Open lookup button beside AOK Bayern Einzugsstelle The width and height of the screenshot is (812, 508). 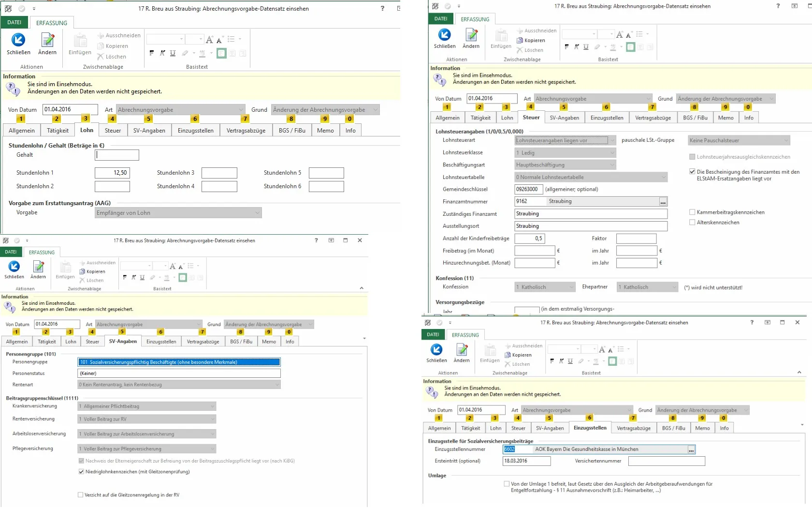pos(691,450)
